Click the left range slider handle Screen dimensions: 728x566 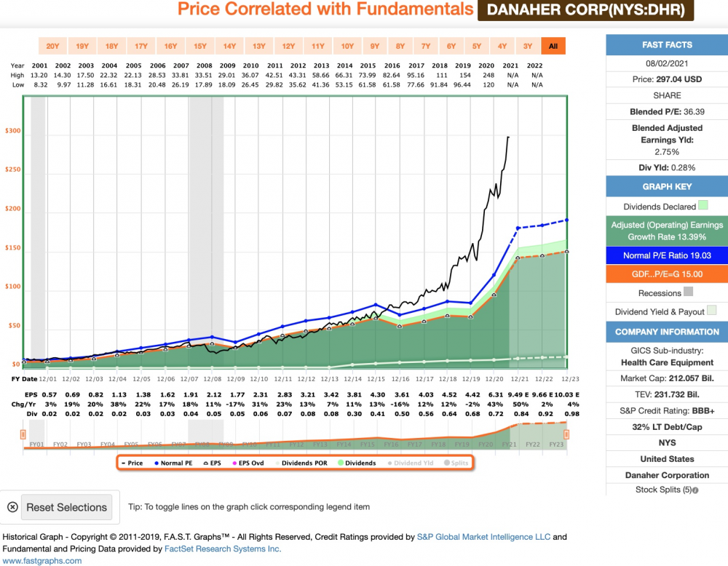[x=23, y=434]
